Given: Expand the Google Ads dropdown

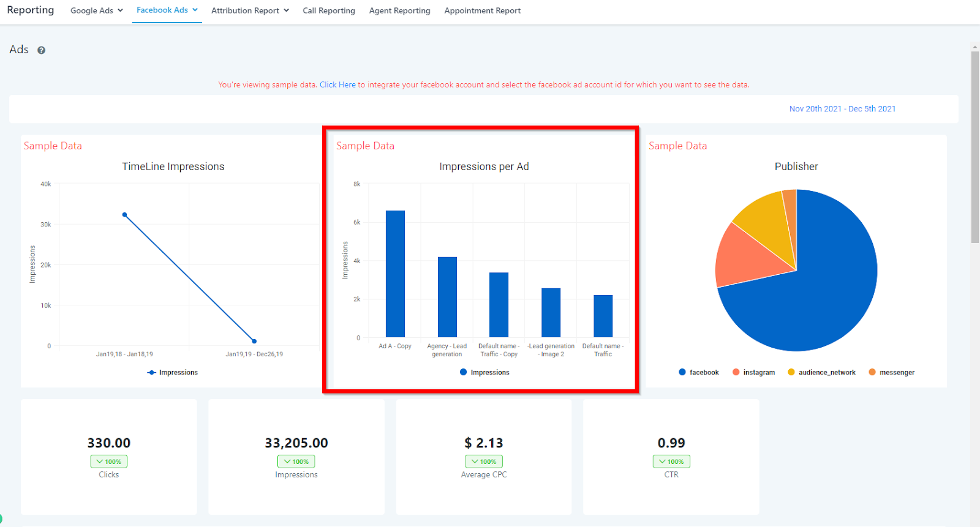Looking at the screenshot, I should tap(97, 10).
